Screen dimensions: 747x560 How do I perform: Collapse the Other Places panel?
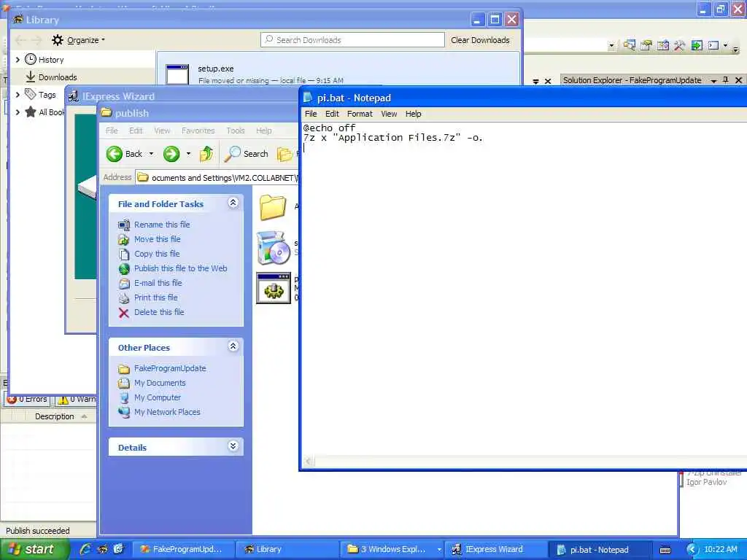(x=233, y=346)
